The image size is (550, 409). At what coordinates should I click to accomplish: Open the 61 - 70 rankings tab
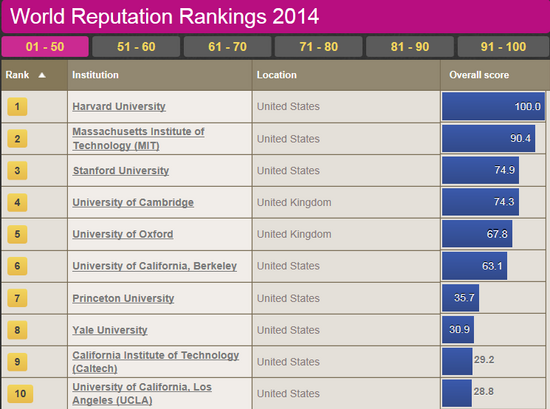click(x=227, y=47)
